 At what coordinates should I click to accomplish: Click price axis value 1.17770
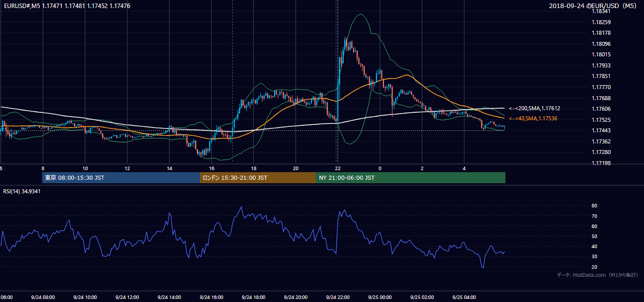click(601, 87)
